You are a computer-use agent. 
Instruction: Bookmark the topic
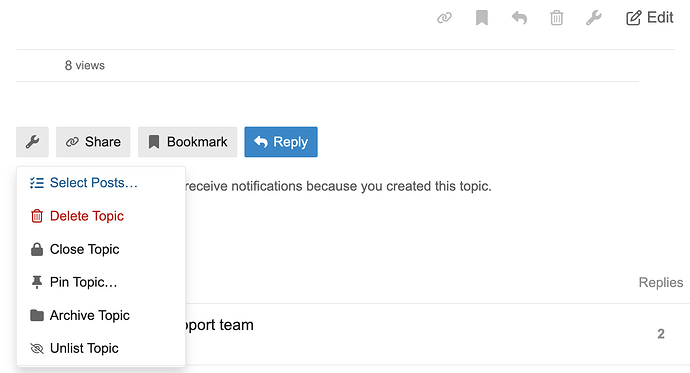(187, 142)
